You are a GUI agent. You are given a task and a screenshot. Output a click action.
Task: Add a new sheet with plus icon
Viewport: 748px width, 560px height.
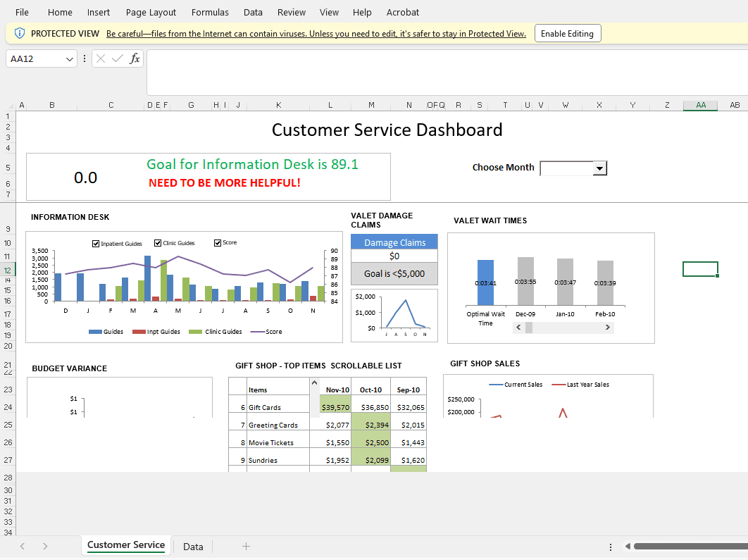[246, 547]
